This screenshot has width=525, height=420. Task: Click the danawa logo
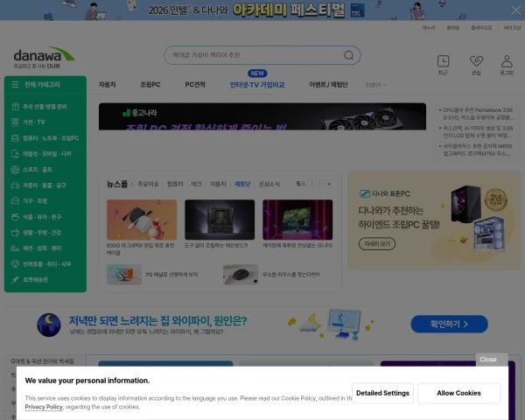44,57
